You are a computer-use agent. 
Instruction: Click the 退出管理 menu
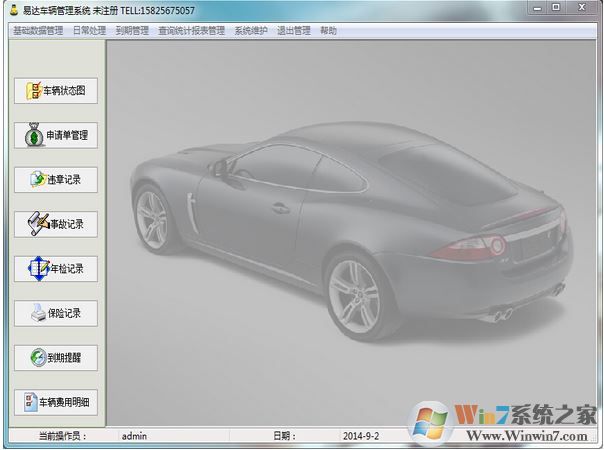[295, 30]
